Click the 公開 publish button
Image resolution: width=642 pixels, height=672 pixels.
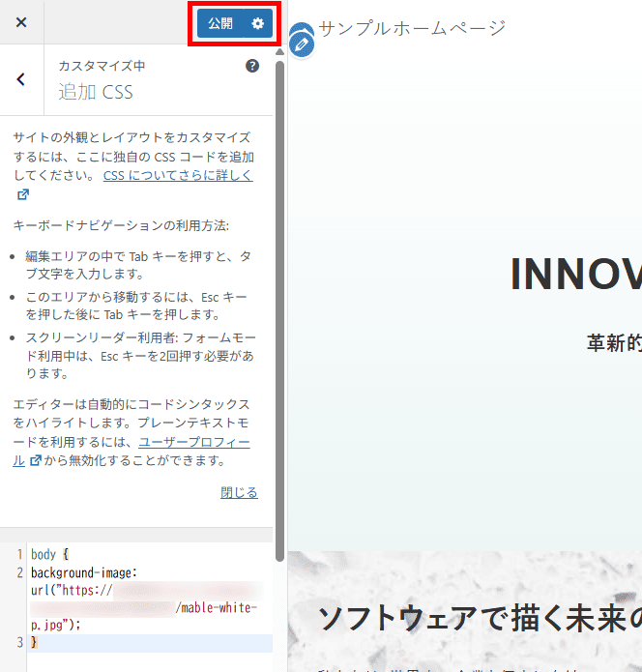click(x=220, y=23)
